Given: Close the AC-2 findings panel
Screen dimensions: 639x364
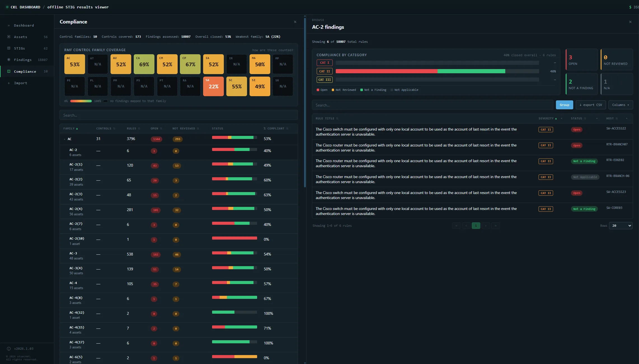Looking at the screenshot, I should [x=630, y=22].
